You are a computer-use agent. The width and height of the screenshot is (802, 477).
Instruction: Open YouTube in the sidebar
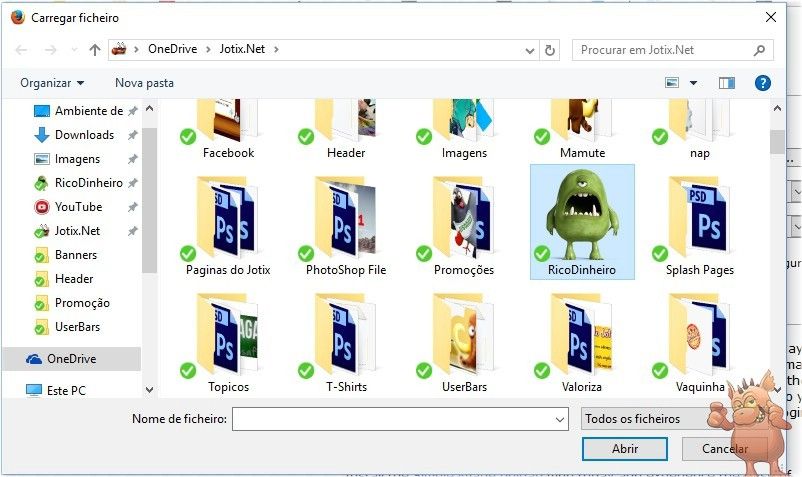click(x=68, y=207)
